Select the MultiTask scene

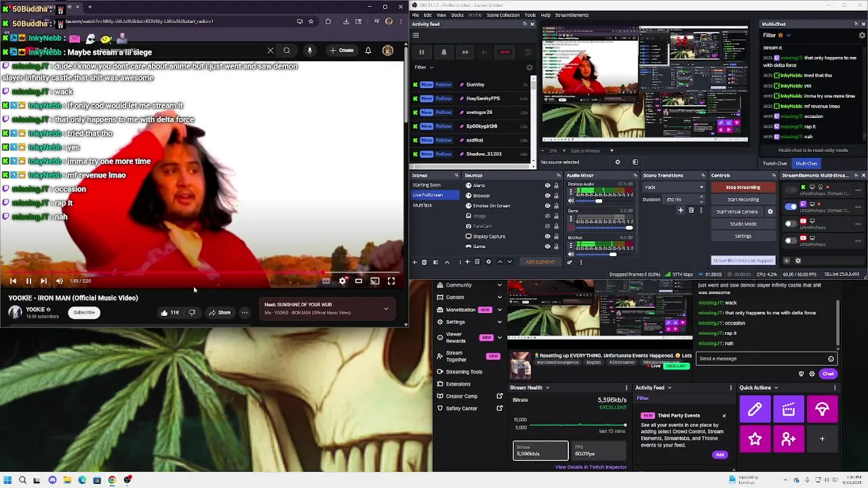click(435, 205)
